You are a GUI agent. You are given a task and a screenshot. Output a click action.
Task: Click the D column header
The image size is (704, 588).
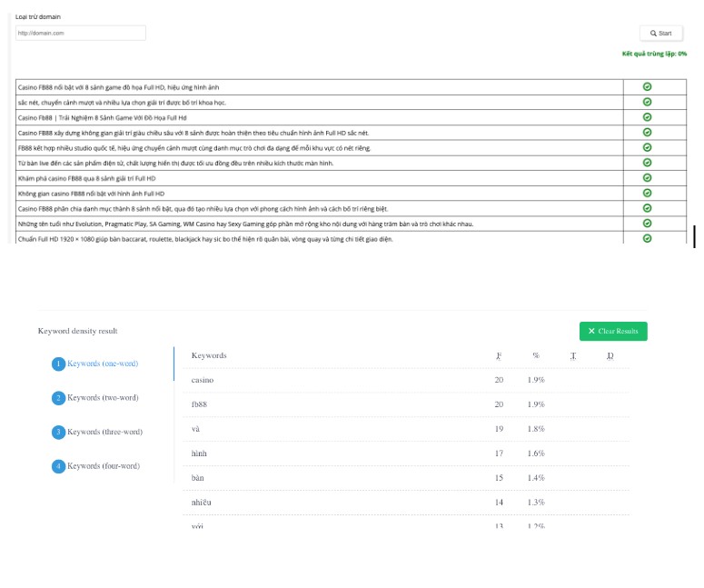610,355
